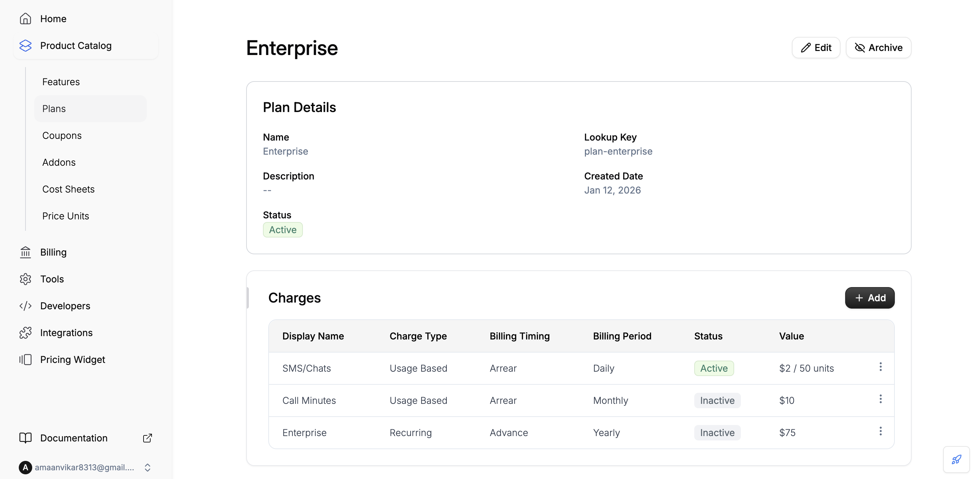The width and height of the screenshot is (980, 479).
Task: Select the Integrations icon
Action: click(x=25, y=332)
